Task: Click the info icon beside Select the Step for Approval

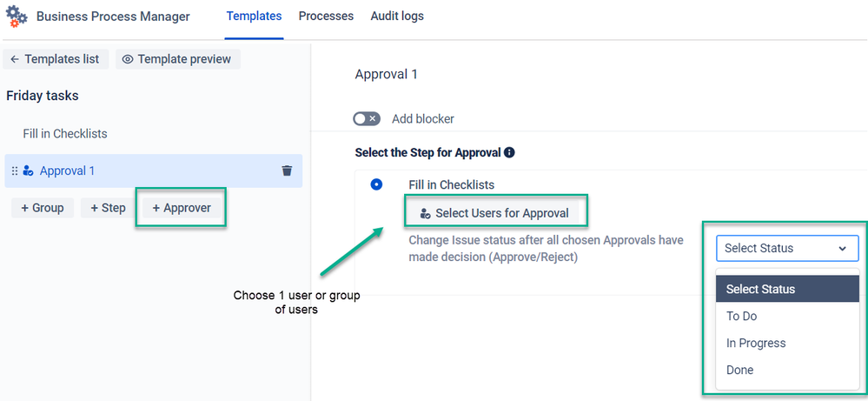Action: (510, 152)
